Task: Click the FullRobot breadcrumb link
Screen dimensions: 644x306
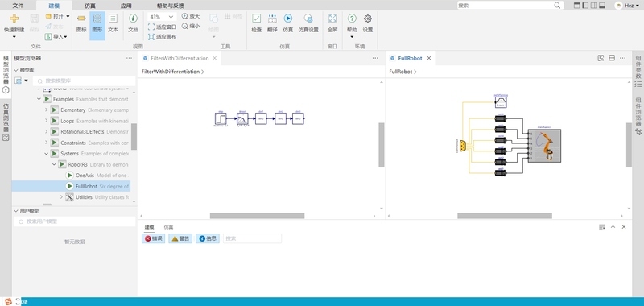Action: (x=400, y=72)
